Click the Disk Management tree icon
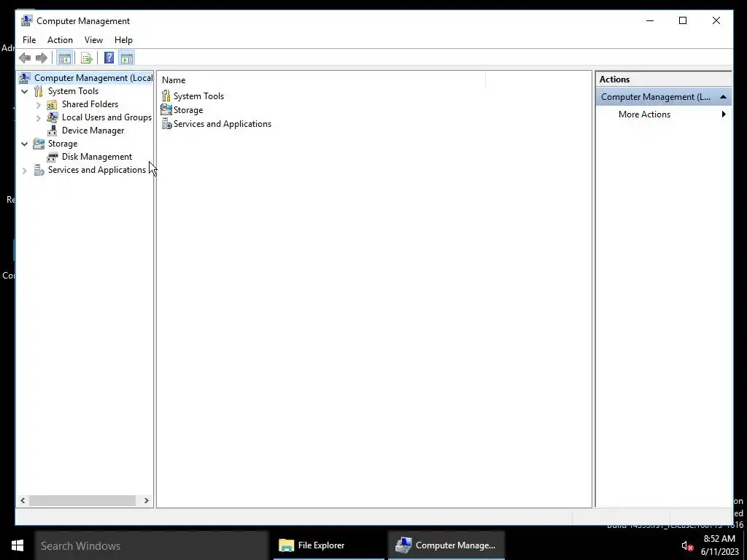The height and width of the screenshot is (560, 747). (x=53, y=157)
